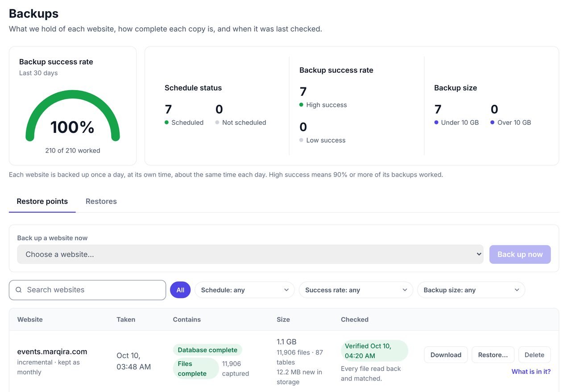
Task: Click the Verified Oct 10, 04:20 AM badge
Action: click(x=374, y=351)
